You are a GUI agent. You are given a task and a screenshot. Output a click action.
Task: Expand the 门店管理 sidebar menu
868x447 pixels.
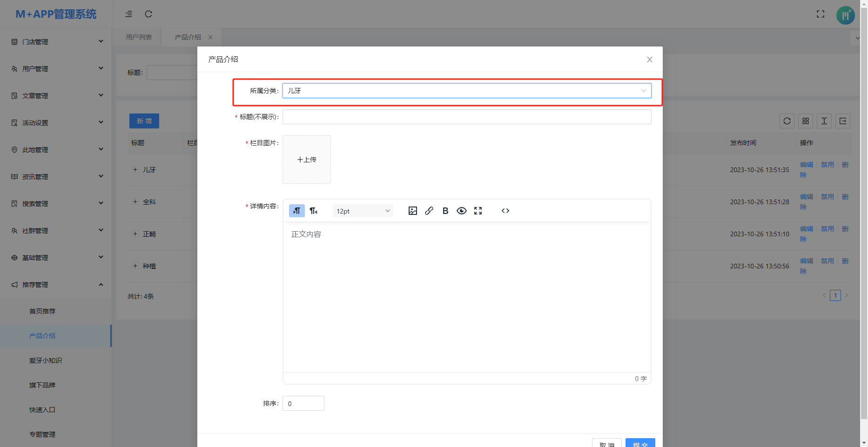56,42
